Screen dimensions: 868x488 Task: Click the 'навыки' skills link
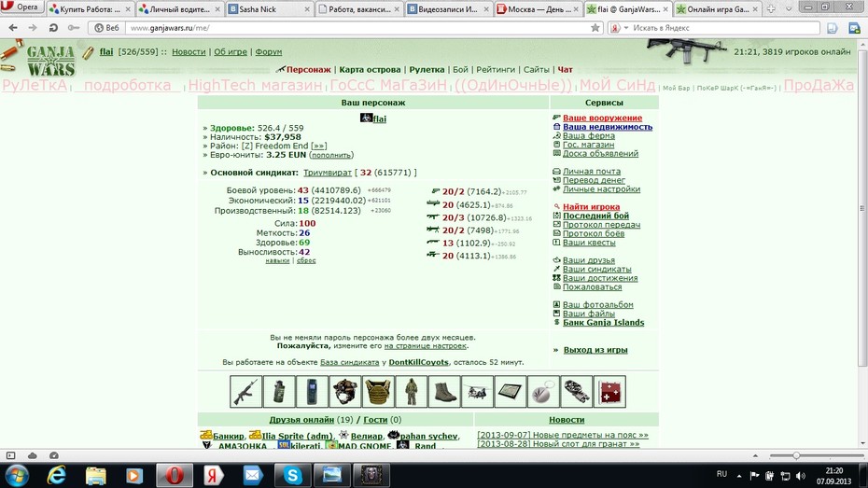click(x=277, y=260)
